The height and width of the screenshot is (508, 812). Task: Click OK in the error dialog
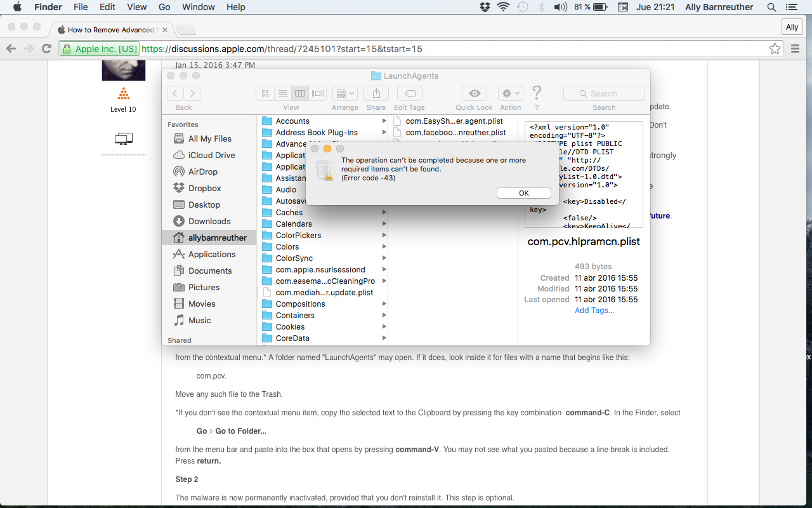(523, 193)
